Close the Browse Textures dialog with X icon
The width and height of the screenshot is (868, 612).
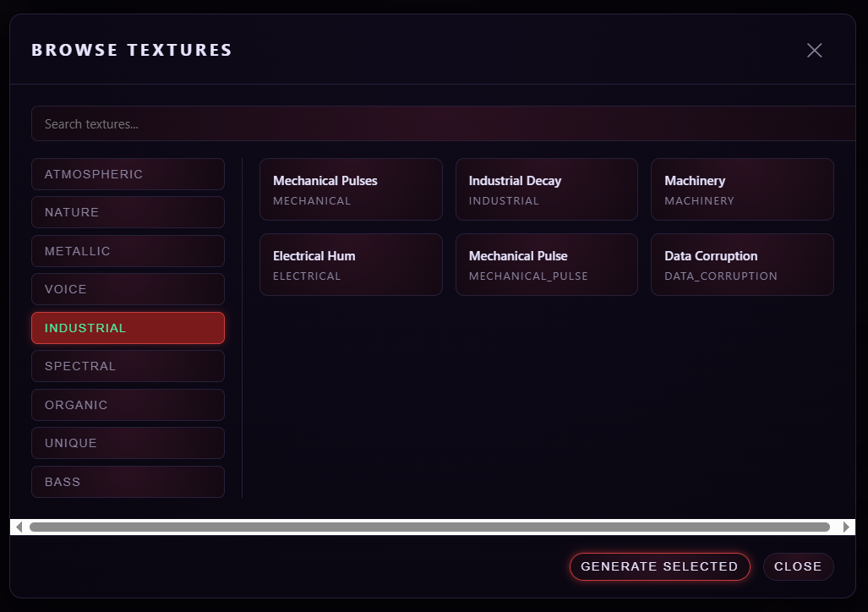[814, 51]
